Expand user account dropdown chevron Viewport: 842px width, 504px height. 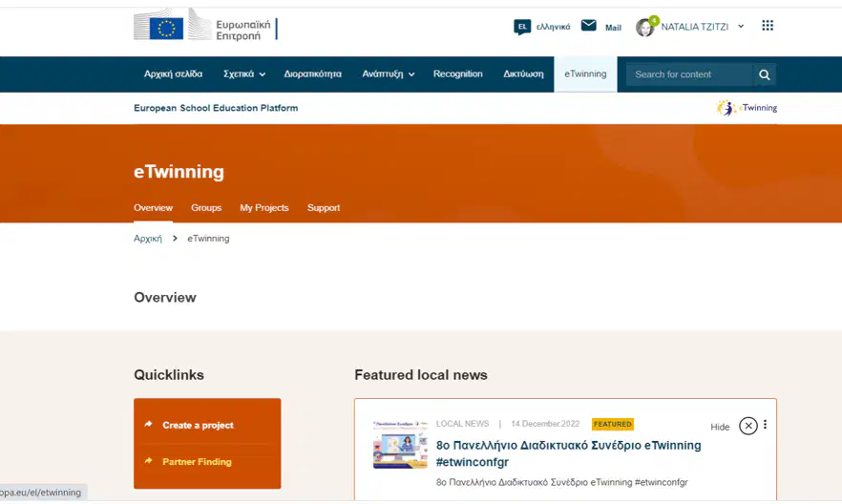(741, 27)
